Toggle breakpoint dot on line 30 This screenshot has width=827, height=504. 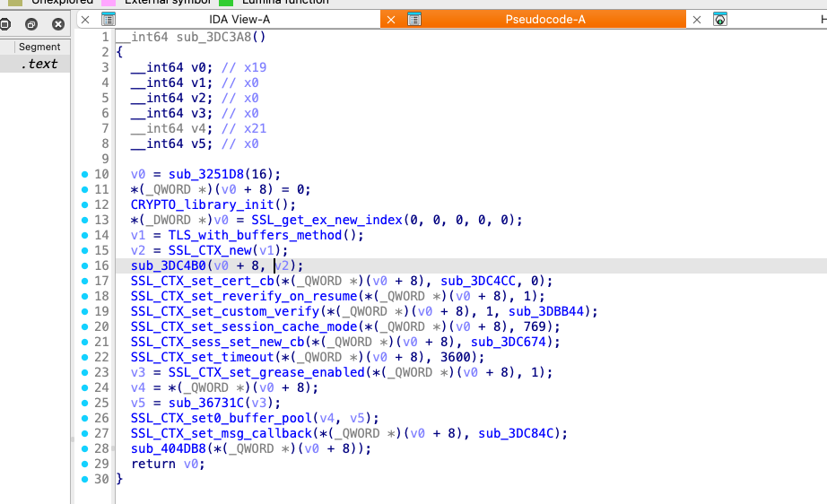pyautogui.click(x=84, y=479)
